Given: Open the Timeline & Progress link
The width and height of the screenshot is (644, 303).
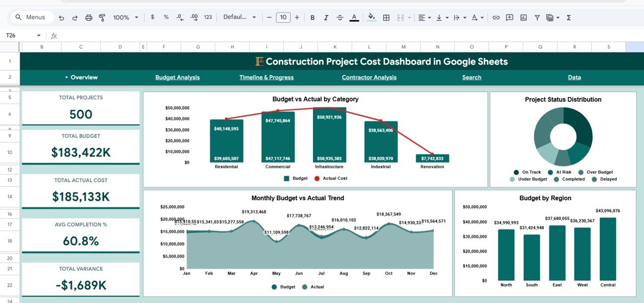Looking at the screenshot, I should click(x=268, y=77).
